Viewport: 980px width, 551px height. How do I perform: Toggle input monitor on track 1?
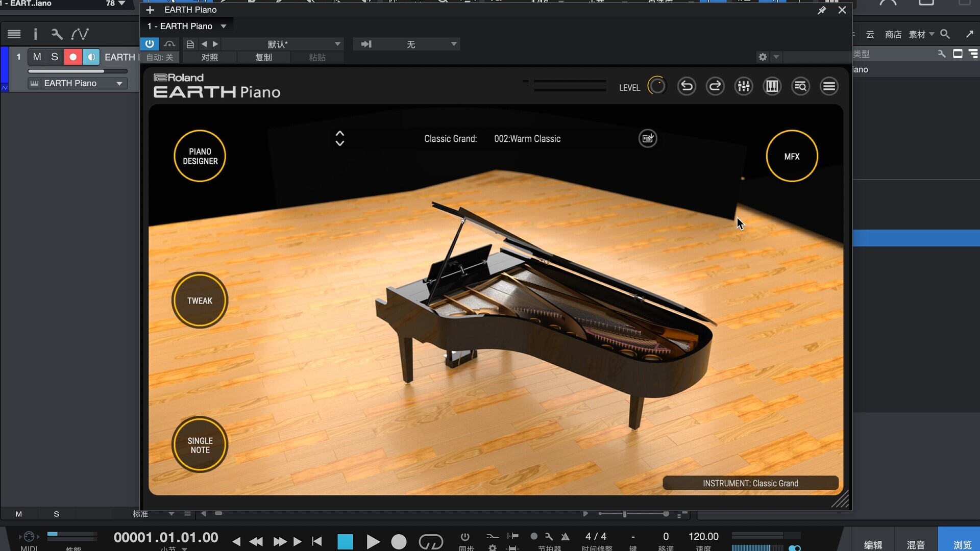pos(91,57)
